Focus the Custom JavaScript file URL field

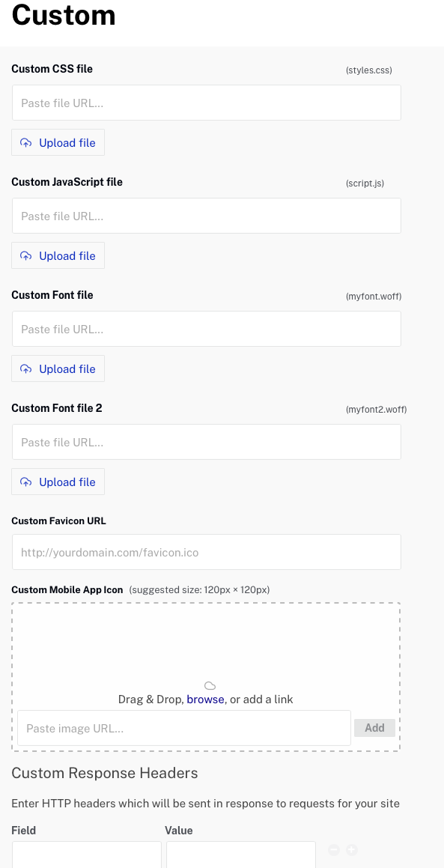click(207, 216)
